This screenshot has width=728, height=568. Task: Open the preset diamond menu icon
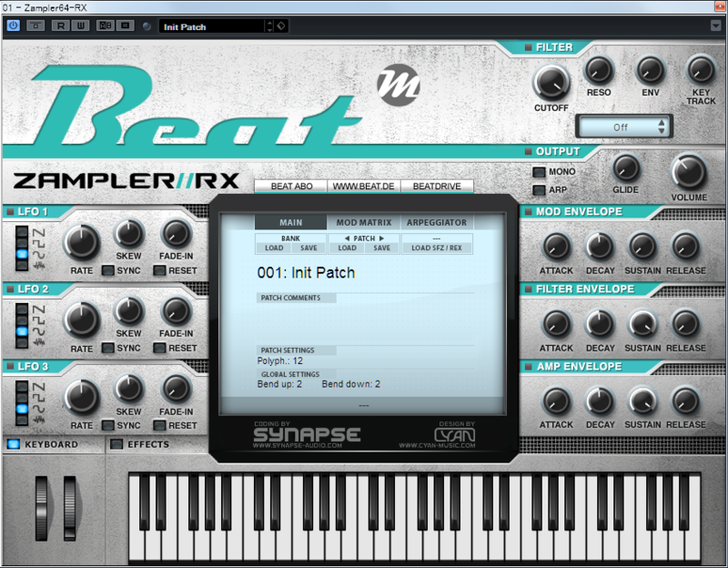click(x=281, y=26)
